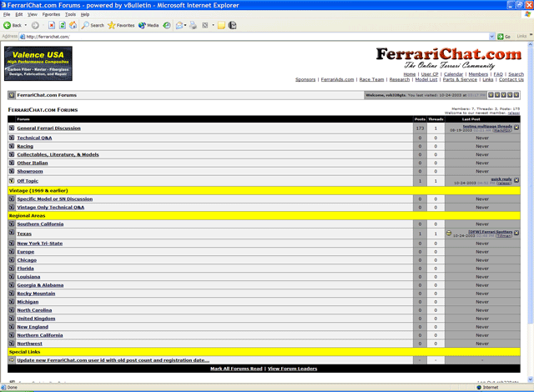This screenshot has height=392, width=534.
Task: Open the History toolbar icon
Action: [167, 26]
